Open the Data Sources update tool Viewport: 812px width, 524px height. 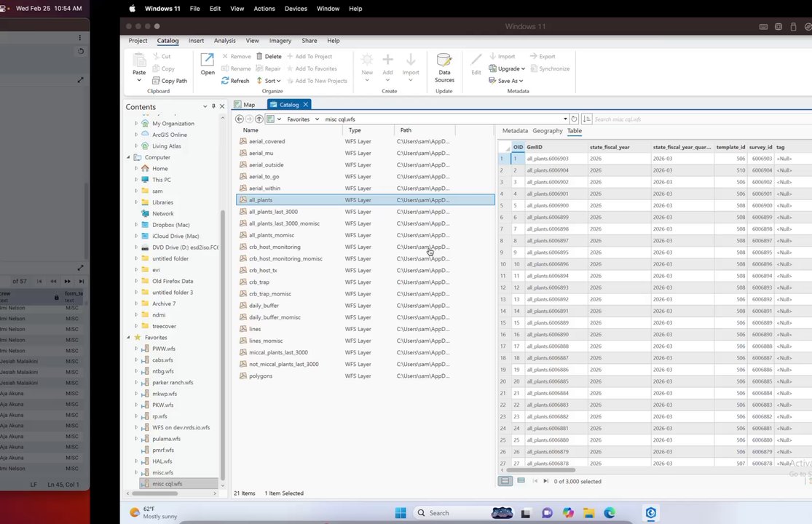(x=444, y=67)
